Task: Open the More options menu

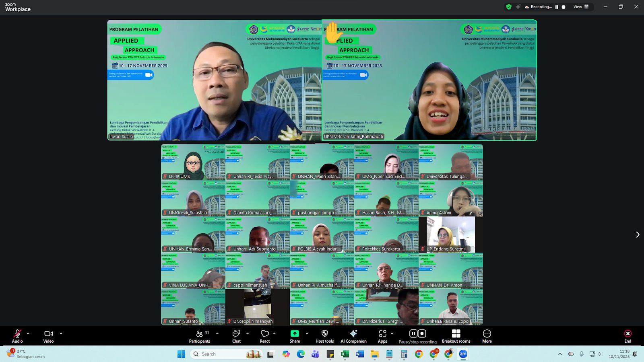Action: [487, 336]
